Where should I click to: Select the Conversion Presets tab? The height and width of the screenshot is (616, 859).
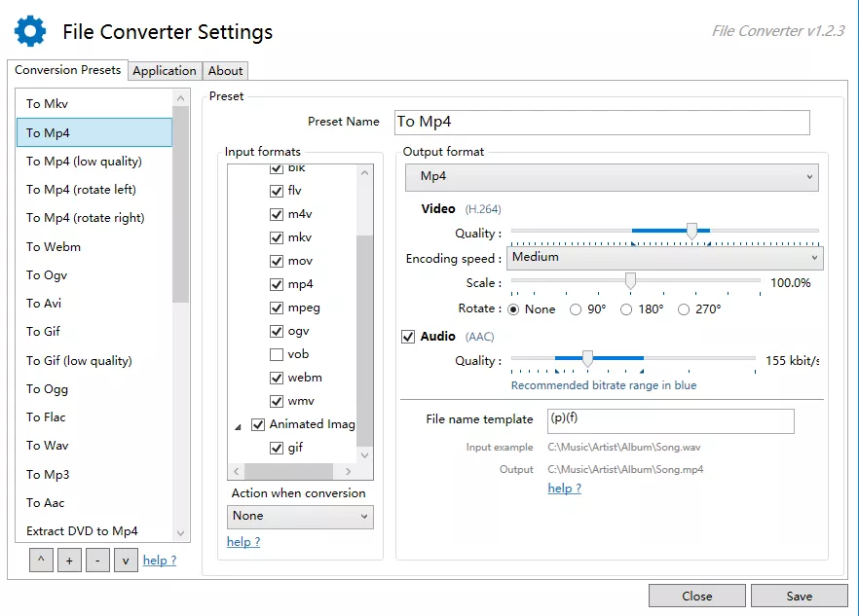[x=67, y=70]
